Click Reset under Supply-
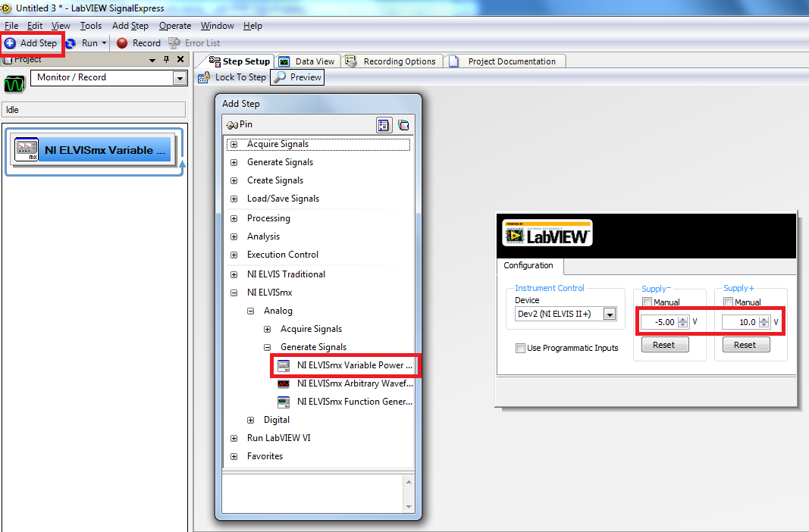The height and width of the screenshot is (532, 809). click(x=664, y=345)
